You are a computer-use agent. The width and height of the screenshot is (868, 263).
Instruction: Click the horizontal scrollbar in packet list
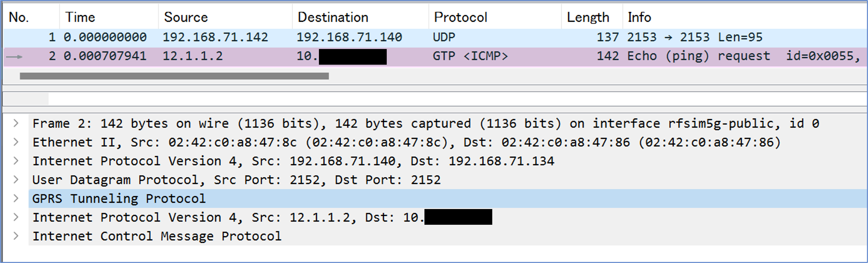tap(174, 76)
